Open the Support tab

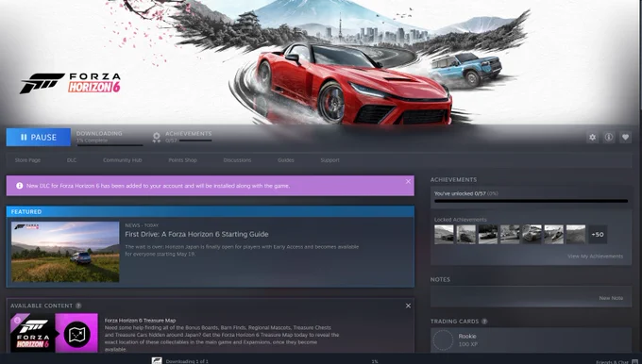330,160
